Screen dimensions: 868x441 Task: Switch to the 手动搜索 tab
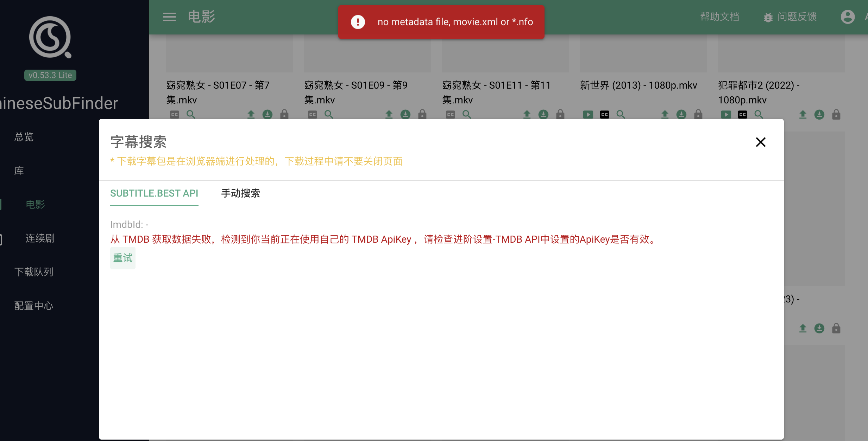click(x=240, y=193)
